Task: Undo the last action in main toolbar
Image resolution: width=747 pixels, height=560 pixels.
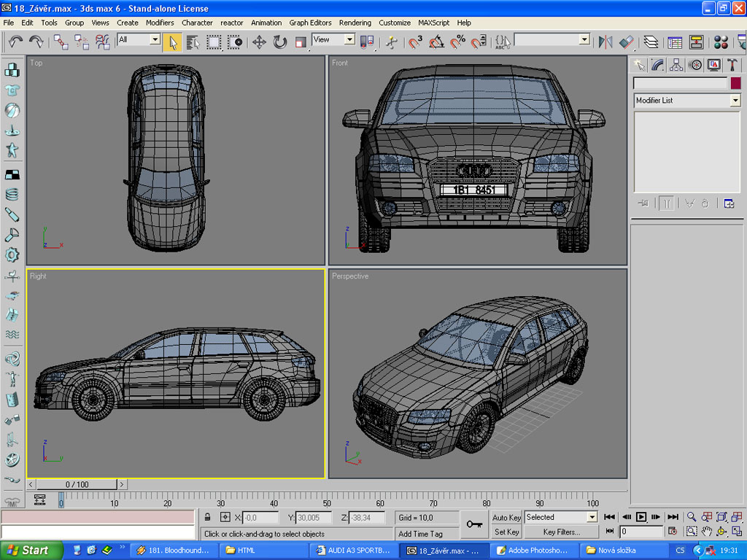Action: coord(16,42)
